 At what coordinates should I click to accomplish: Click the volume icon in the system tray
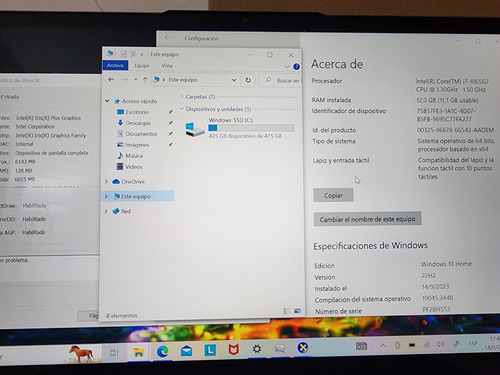pyautogui.click(x=440, y=344)
